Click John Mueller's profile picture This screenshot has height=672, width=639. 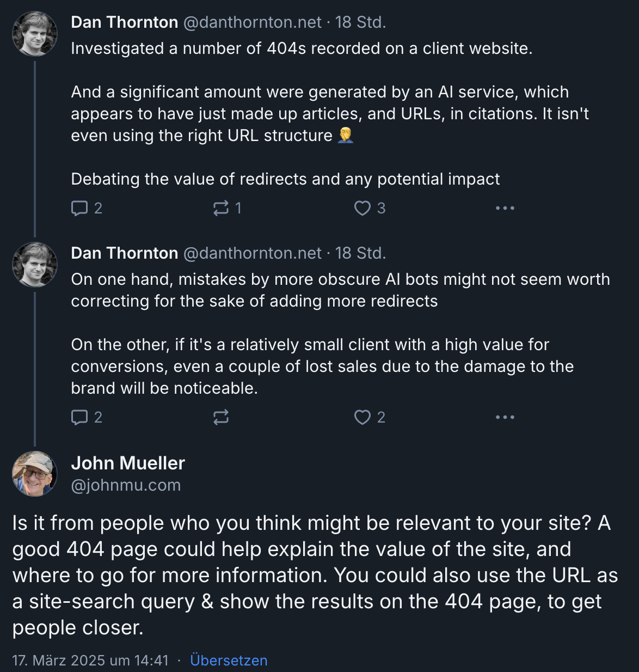click(35, 474)
